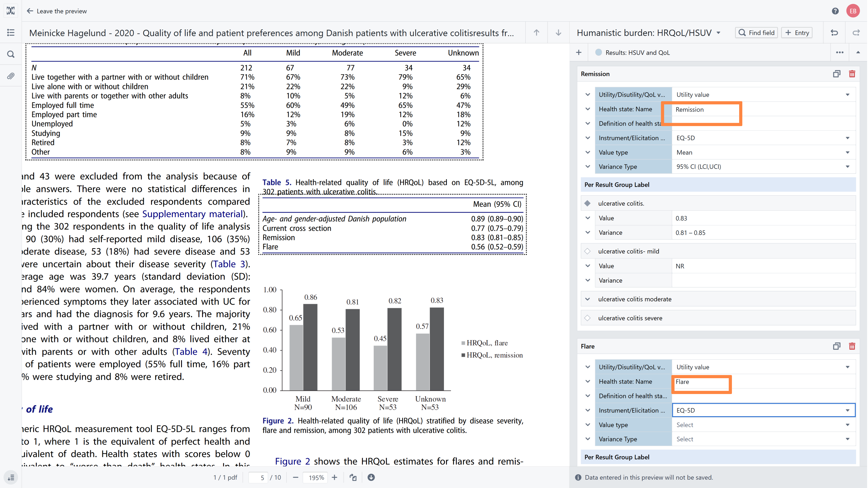The image size is (868, 488).
Task: Zoom in on the PDF with plus
Action: pos(334,477)
